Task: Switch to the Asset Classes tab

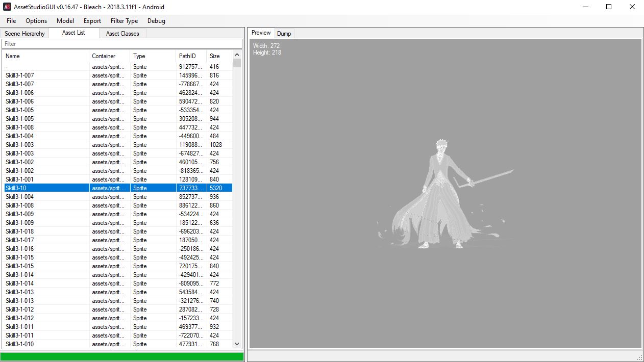Action: 122,34
